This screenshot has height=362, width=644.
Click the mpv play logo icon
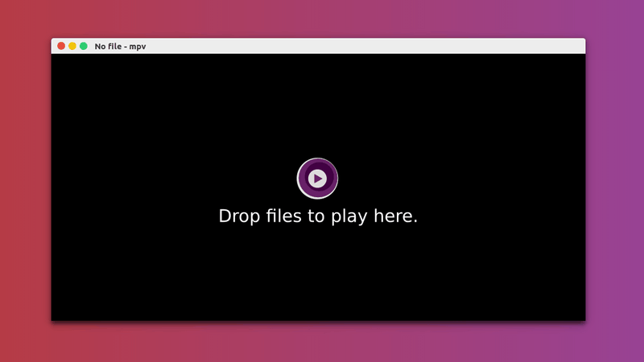(x=317, y=179)
